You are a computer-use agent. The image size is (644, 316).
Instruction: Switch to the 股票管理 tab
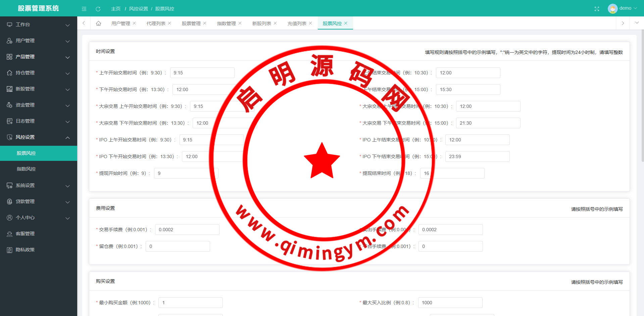pos(191,23)
